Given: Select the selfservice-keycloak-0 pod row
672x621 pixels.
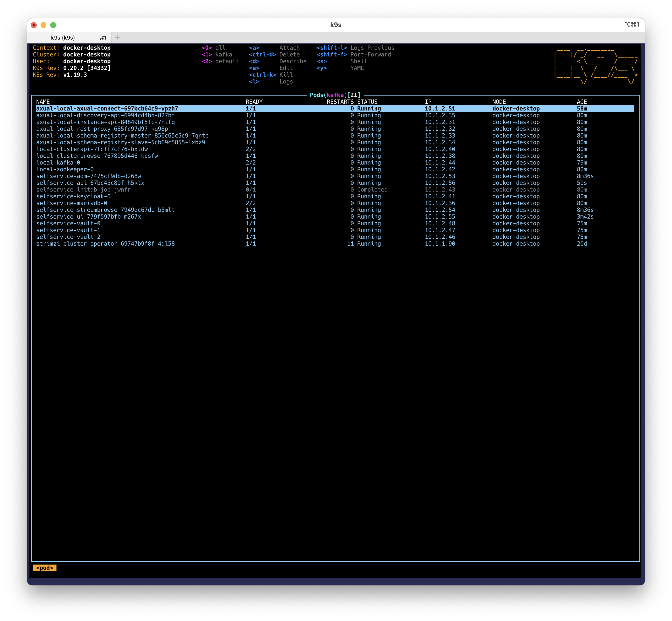Looking at the screenshot, I should [335, 196].
